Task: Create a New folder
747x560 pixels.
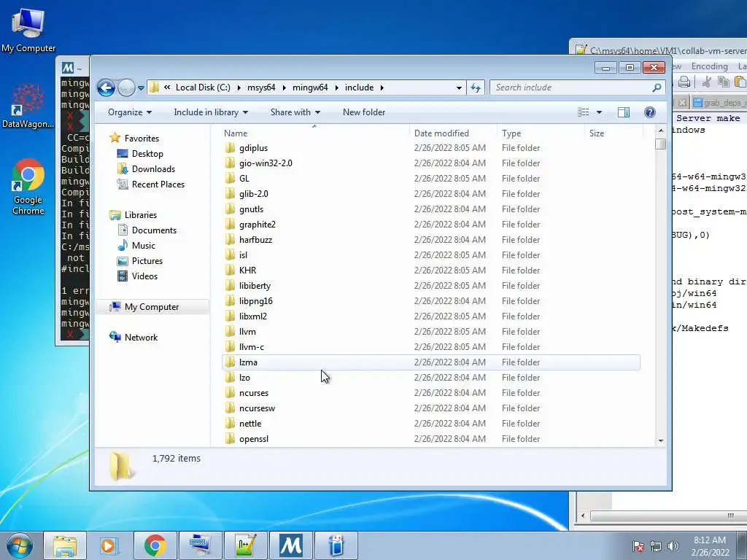Action: tap(364, 112)
